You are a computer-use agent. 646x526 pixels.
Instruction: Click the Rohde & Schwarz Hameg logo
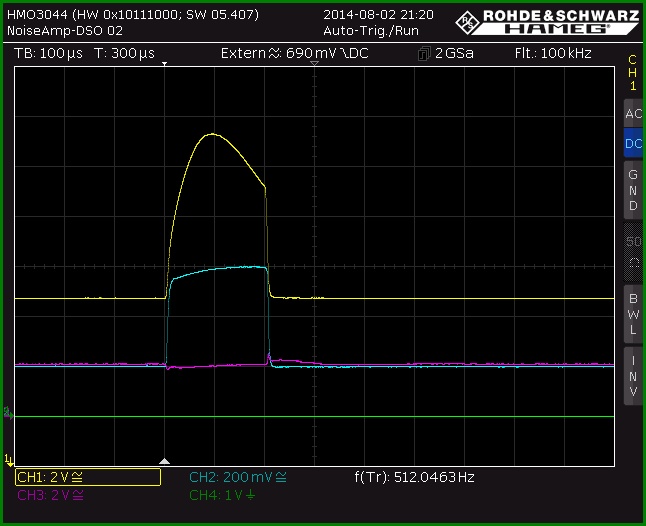click(548, 22)
